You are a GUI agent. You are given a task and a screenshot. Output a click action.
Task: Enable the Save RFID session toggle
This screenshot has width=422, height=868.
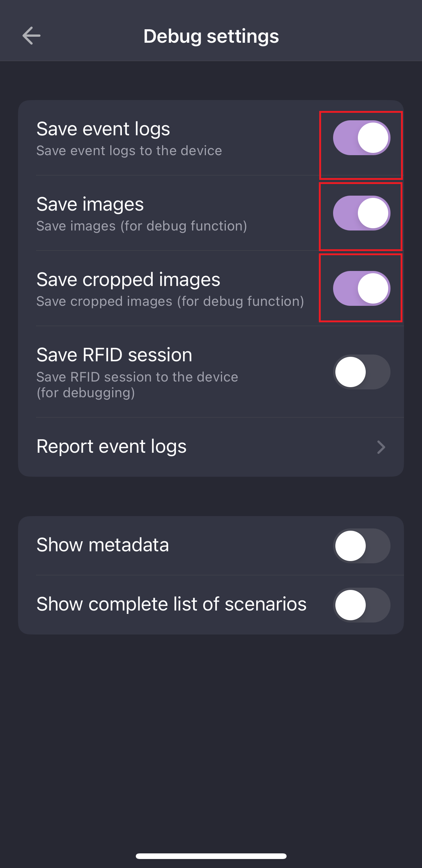point(362,372)
